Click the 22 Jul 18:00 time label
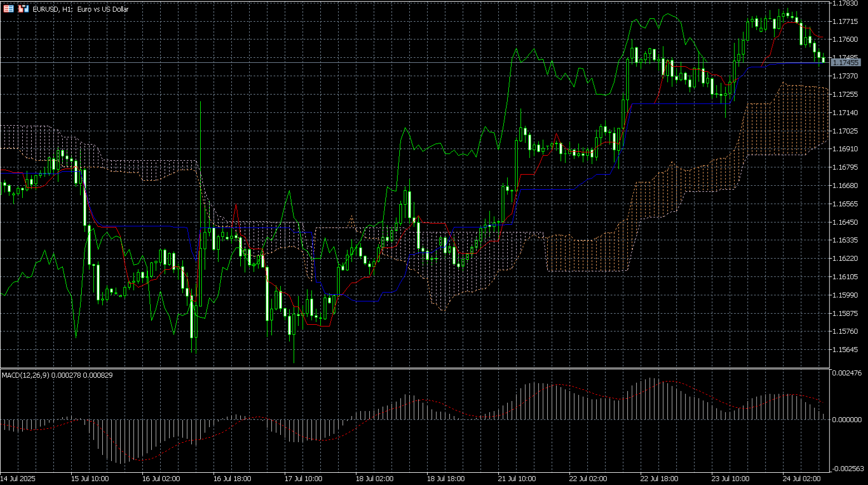Image resolution: width=868 pixels, height=485 pixels. tap(659, 479)
